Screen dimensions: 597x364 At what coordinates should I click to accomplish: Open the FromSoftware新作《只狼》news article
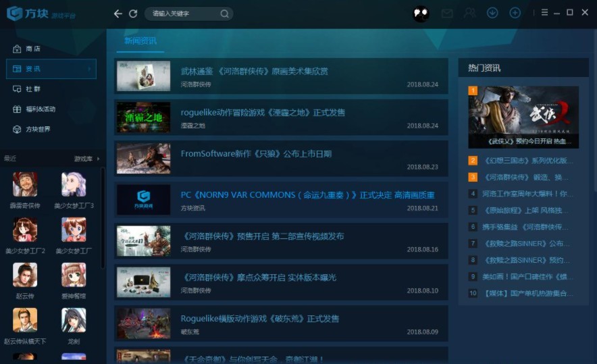[256, 154]
